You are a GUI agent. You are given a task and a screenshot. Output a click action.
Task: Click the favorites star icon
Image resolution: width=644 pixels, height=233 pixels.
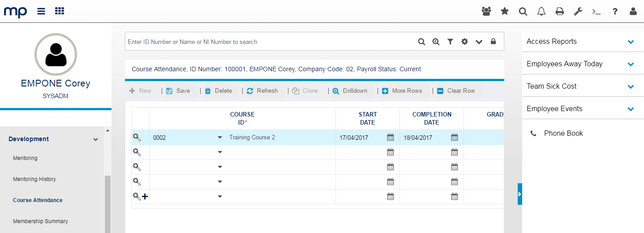click(505, 11)
